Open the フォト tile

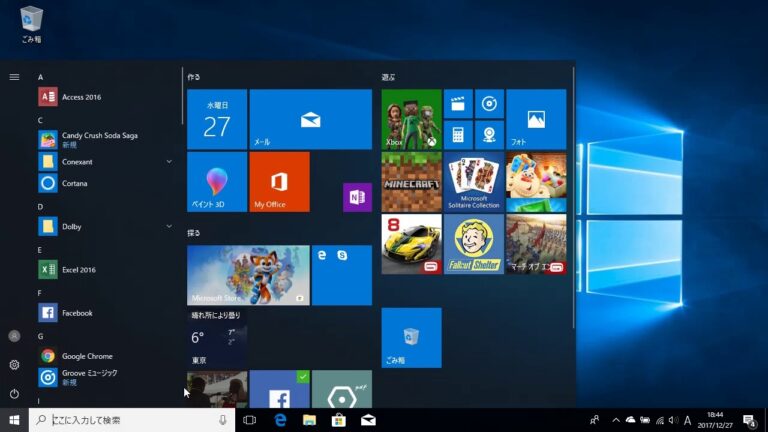point(536,120)
